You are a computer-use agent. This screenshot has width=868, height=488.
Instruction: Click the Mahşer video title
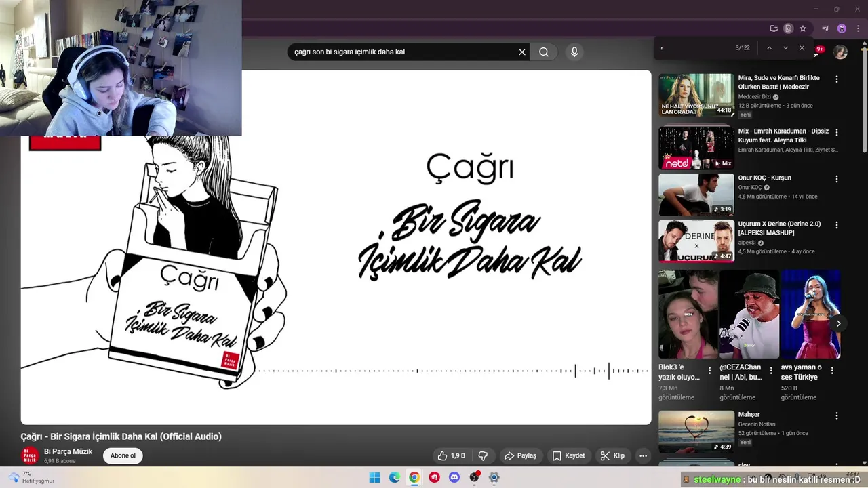pos(749,414)
